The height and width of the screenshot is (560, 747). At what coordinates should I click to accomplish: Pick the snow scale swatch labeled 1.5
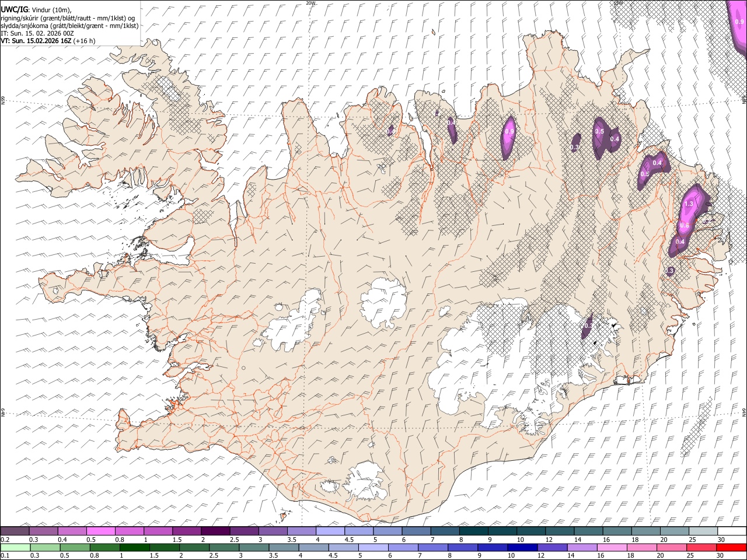coord(187,531)
